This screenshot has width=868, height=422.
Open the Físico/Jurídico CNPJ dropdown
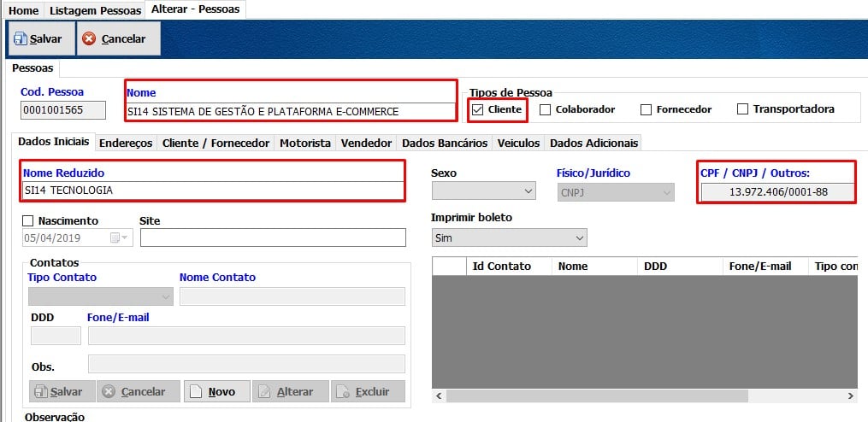616,191
